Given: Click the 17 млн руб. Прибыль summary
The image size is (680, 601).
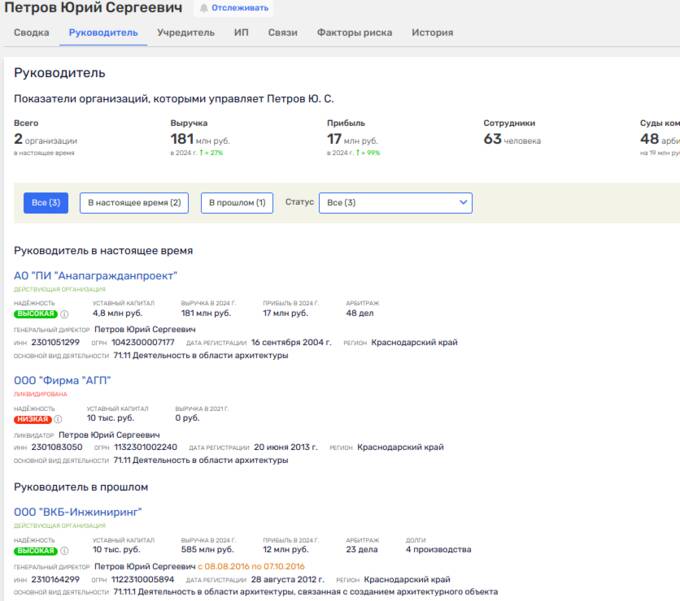Looking at the screenshot, I should 352,139.
